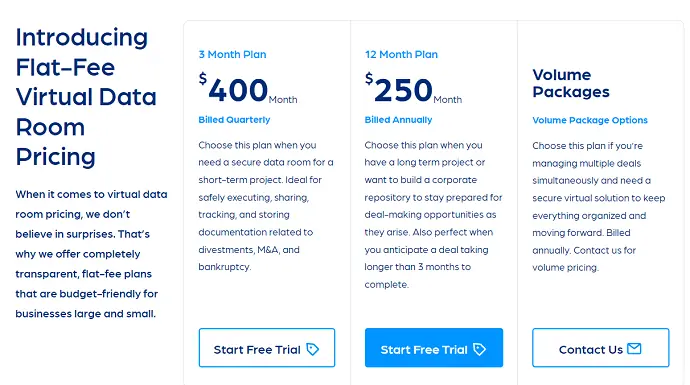This screenshot has height=385, width=690.
Task: Select the "12 Month Plan" label
Action: [401, 55]
